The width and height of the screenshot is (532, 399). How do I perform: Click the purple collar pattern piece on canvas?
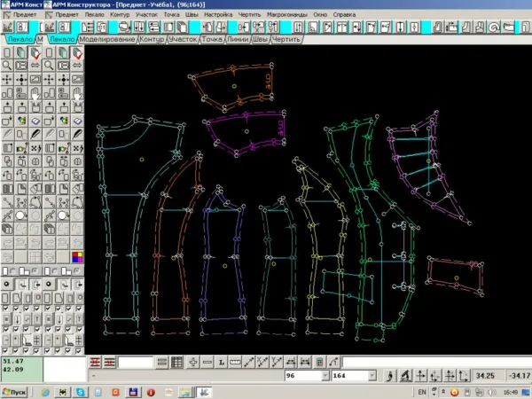point(246,131)
